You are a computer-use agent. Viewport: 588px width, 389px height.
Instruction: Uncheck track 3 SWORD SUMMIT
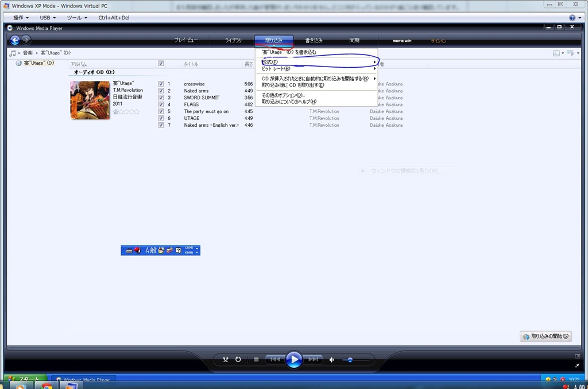[x=161, y=98]
